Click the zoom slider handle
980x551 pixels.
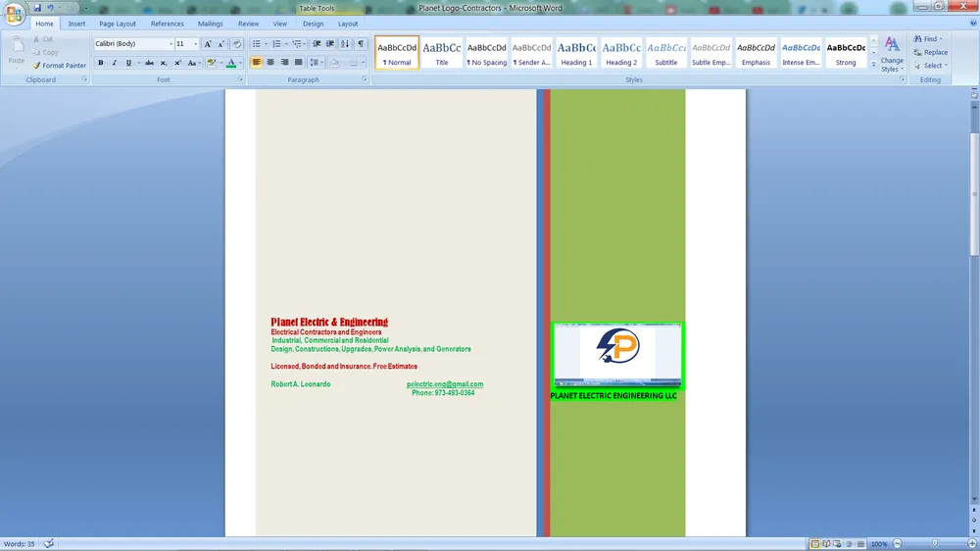(933, 544)
